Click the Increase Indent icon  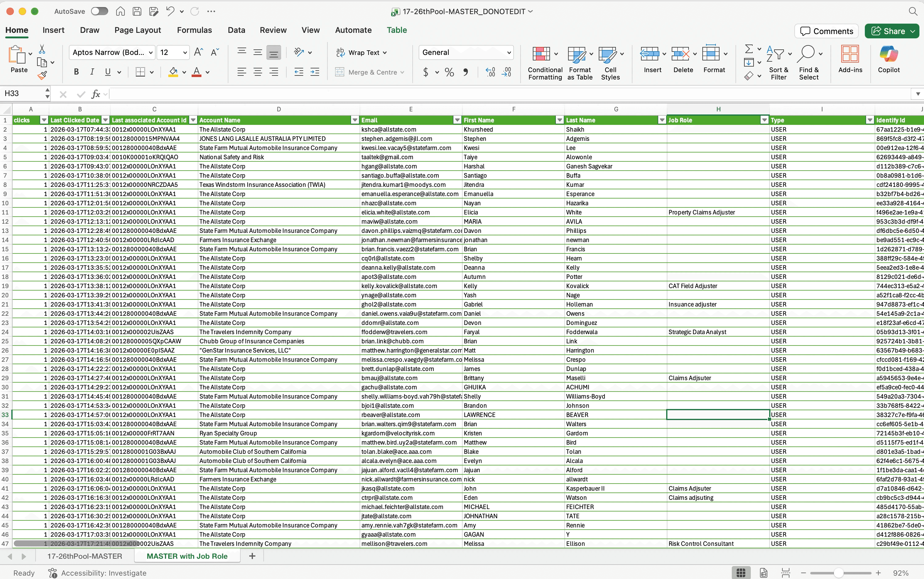coord(315,72)
